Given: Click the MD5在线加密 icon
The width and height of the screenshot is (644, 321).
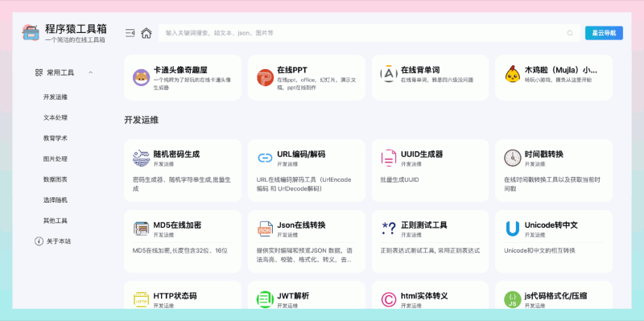Looking at the screenshot, I should point(142,228).
